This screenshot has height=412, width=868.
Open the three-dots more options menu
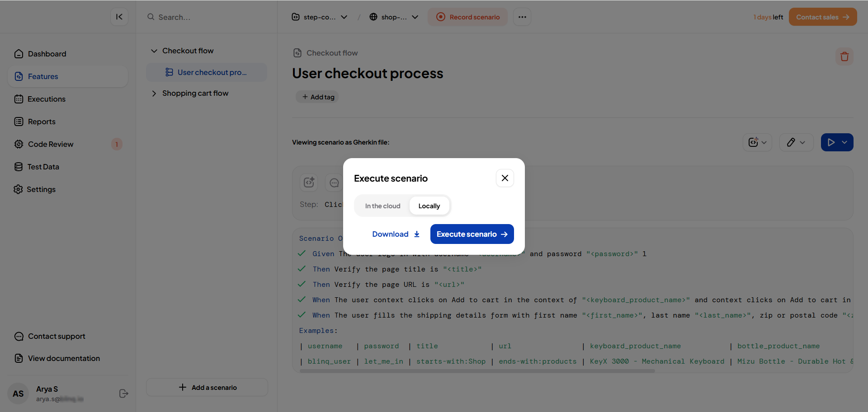[522, 17]
